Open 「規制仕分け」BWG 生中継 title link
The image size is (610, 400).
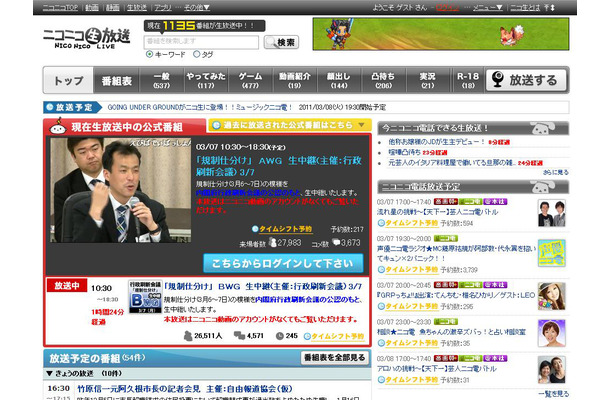click(x=263, y=286)
